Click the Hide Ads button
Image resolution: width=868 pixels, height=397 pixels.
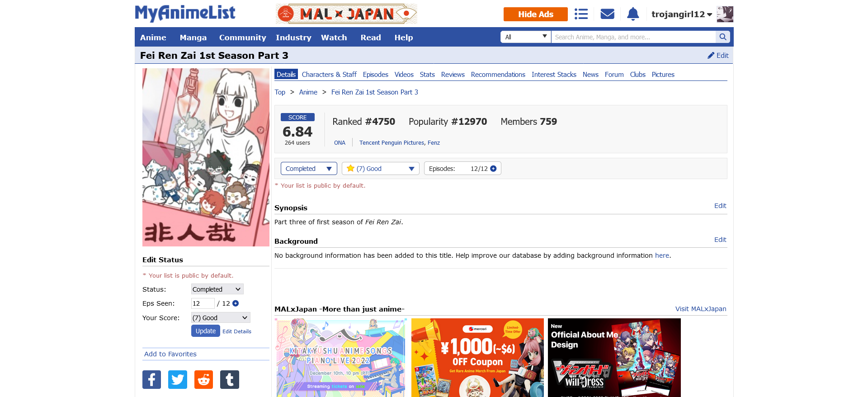click(536, 14)
